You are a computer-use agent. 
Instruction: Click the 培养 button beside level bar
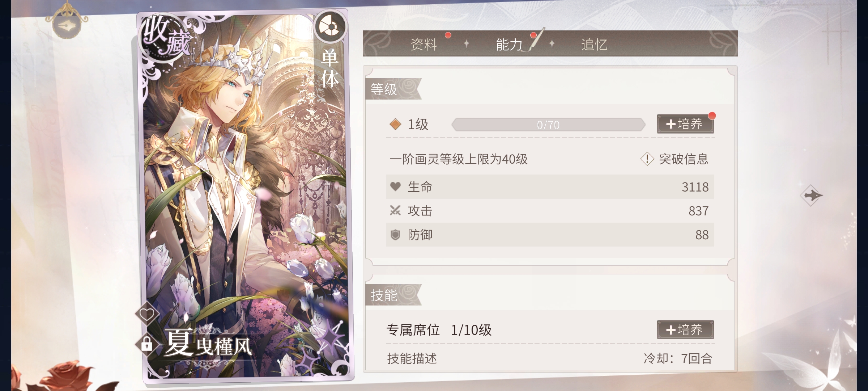click(x=685, y=124)
